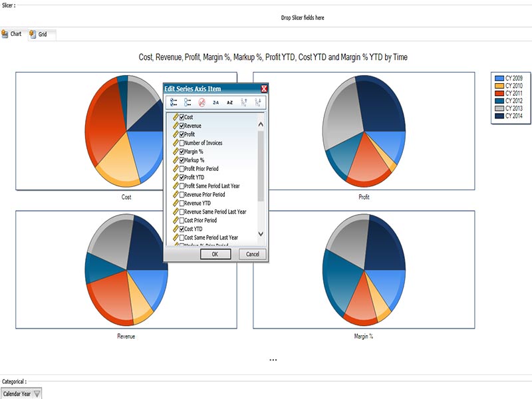Click the CY 2014 legend swatch

pos(499,116)
